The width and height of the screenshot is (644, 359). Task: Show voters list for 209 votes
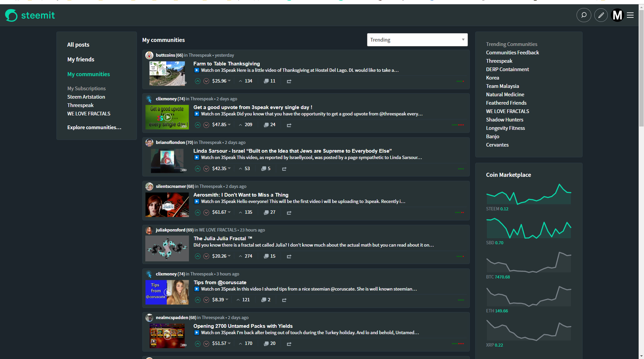(246, 124)
